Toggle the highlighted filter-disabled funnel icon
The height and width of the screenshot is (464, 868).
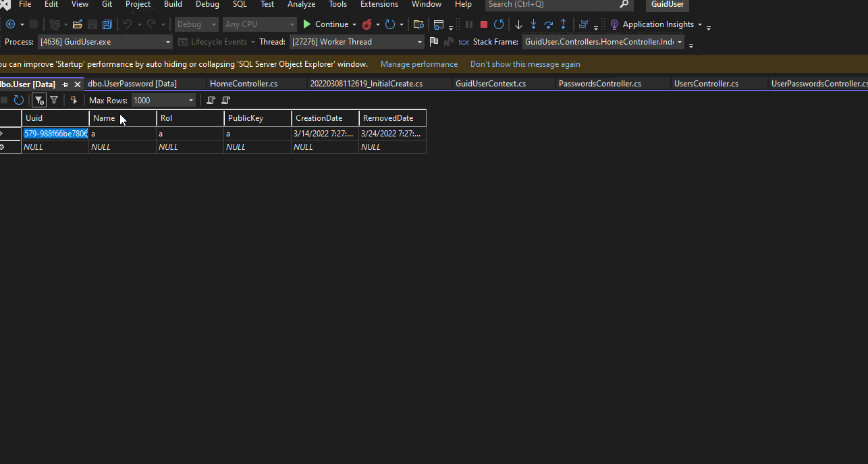click(39, 100)
